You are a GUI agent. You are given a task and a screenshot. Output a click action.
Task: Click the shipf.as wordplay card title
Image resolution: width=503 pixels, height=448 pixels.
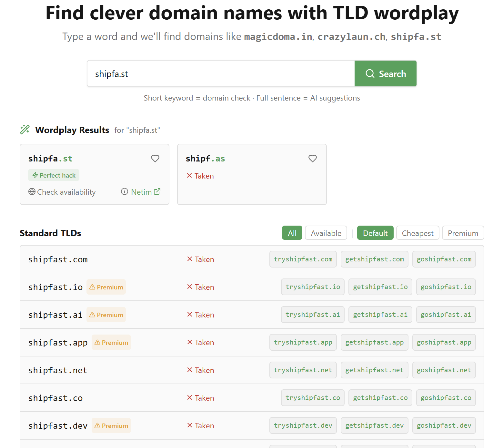[205, 159]
